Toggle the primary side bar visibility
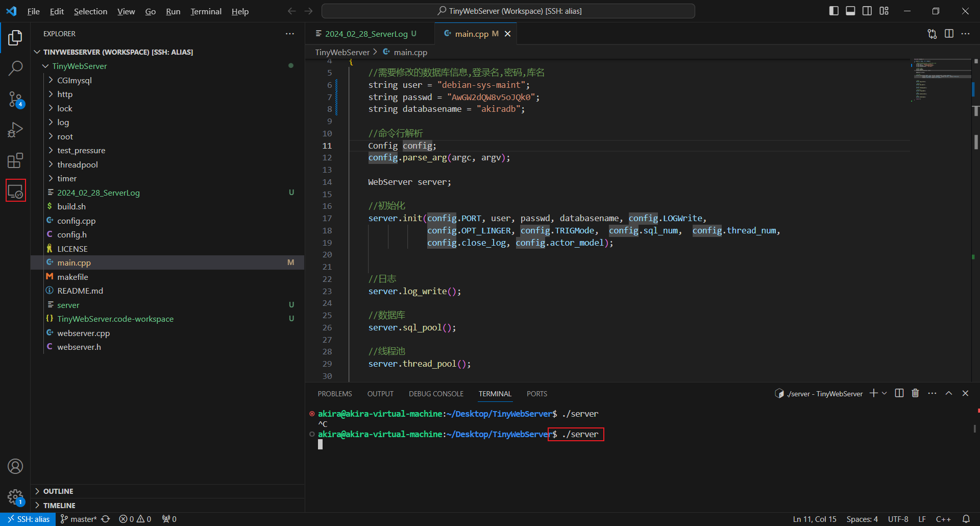980x526 pixels. pos(834,11)
